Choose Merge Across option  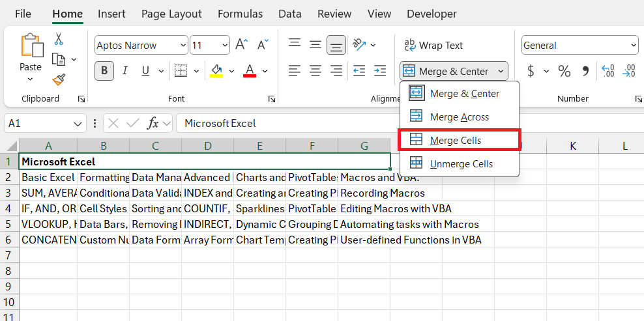[459, 117]
